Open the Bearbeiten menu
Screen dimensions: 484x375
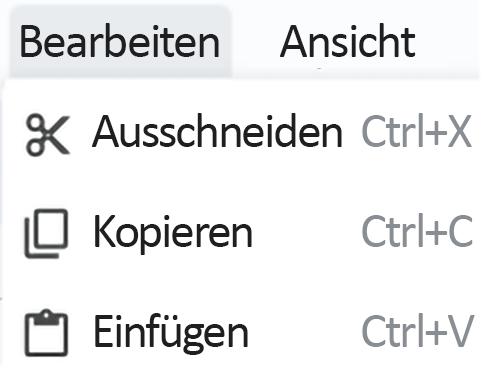pos(120,42)
